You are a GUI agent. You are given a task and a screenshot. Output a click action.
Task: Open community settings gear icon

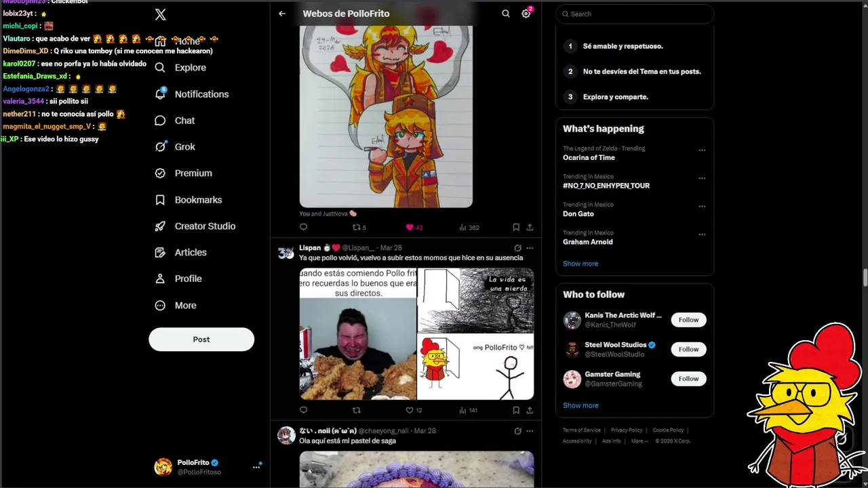click(x=526, y=14)
